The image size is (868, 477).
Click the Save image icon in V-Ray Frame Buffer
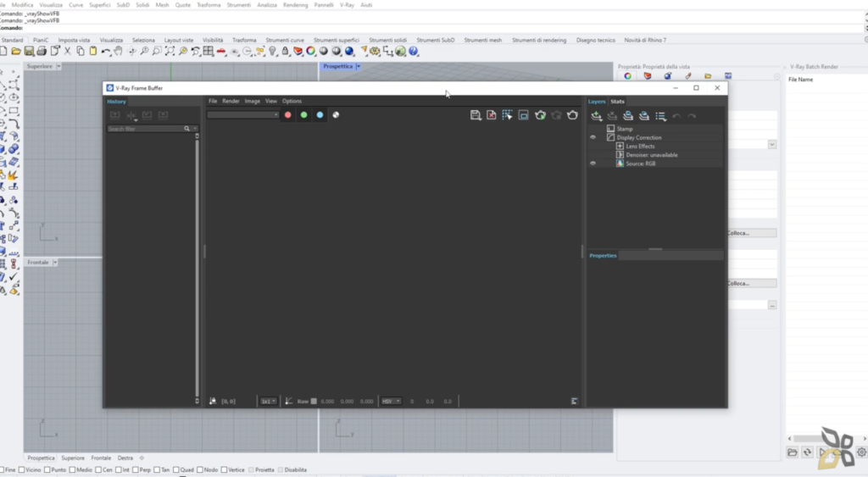(x=475, y=115)
